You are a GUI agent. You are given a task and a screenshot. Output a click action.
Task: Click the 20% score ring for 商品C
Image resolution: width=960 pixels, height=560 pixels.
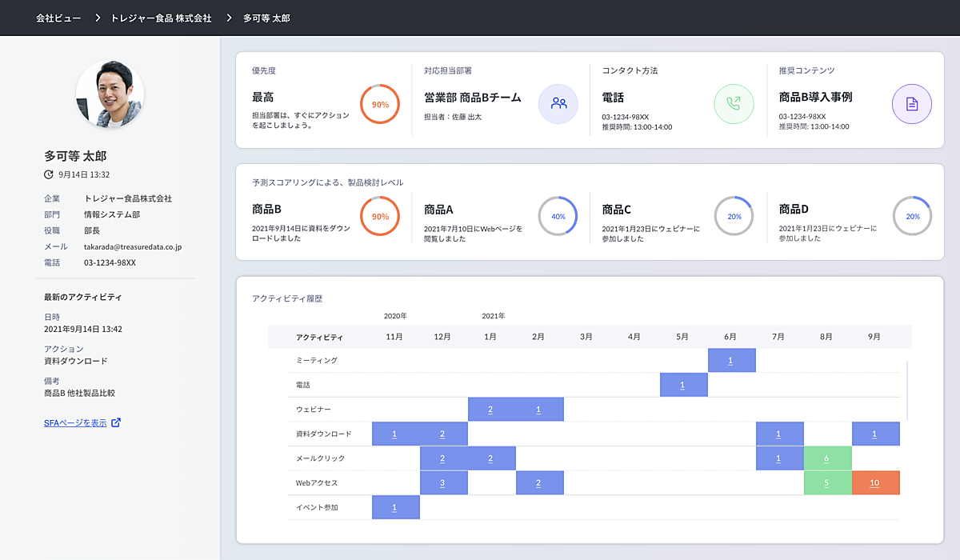734,216
